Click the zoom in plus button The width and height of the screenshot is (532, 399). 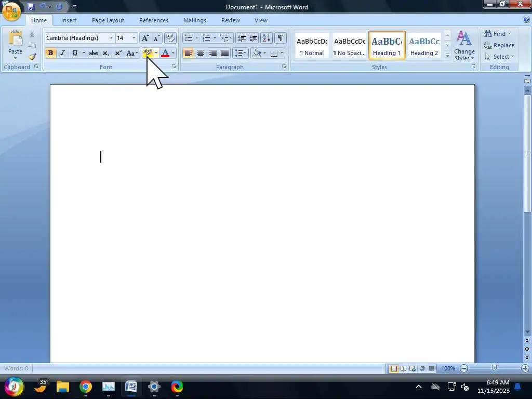click(525, 368)
